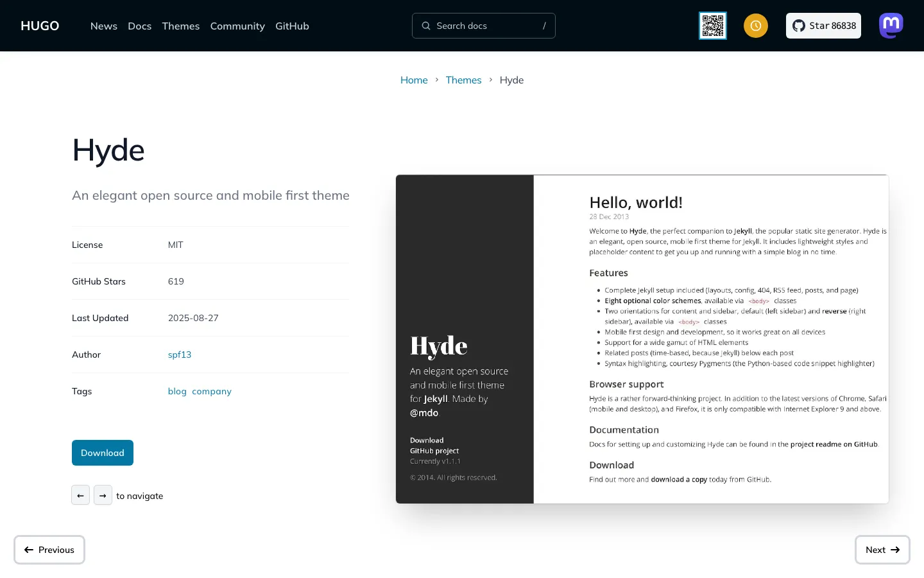The height and width of the screenshot is (578, 924).
Task: Click the Hyde breadcrumb text
Action: (511, 80)
